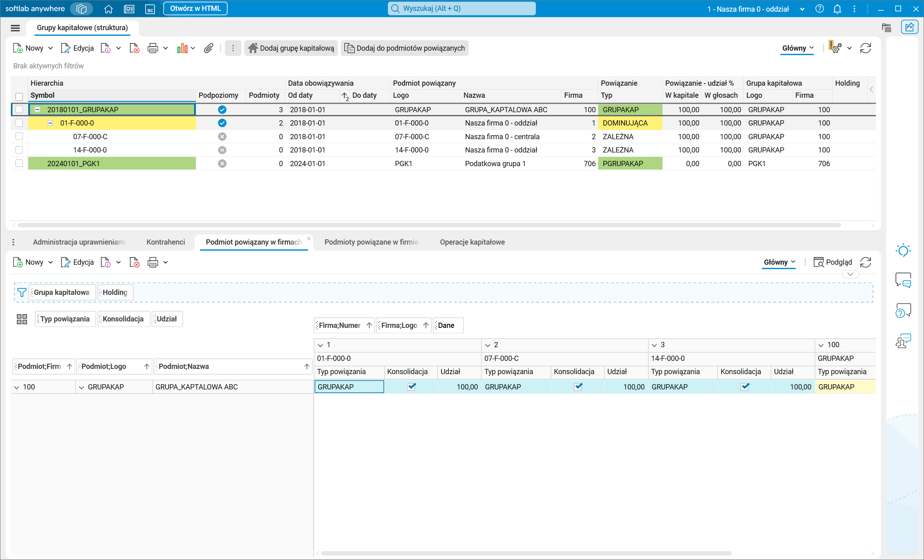Check the checkbox for row 07-F-000-C
The width and height of the screenshot is (924, 560).
(x=19, y=136)
